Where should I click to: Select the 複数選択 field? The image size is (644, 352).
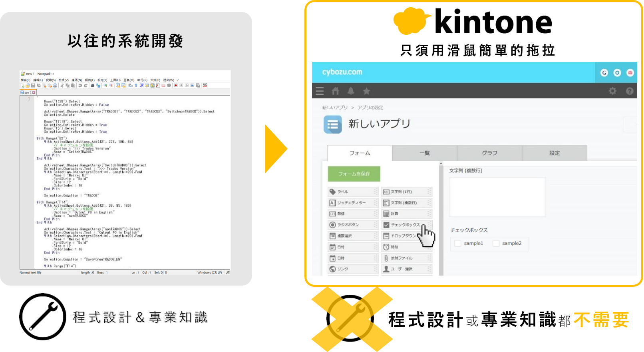coord(353,236)
